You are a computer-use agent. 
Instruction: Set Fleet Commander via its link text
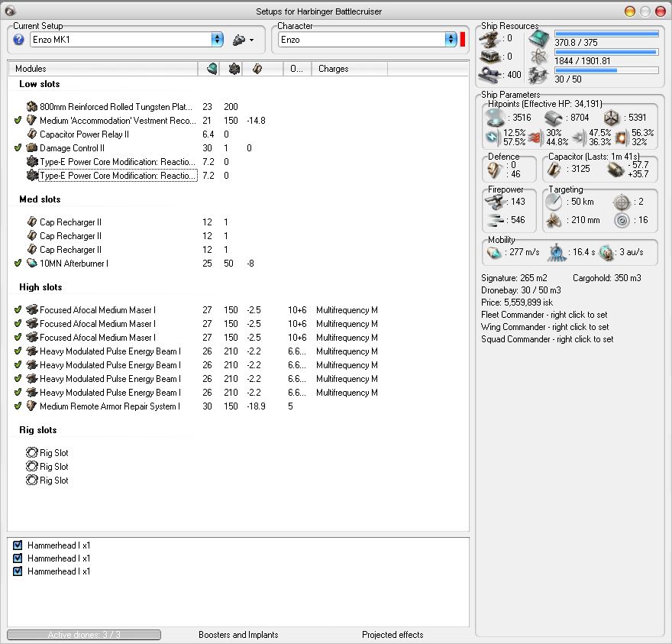click(x=544, y=315)
